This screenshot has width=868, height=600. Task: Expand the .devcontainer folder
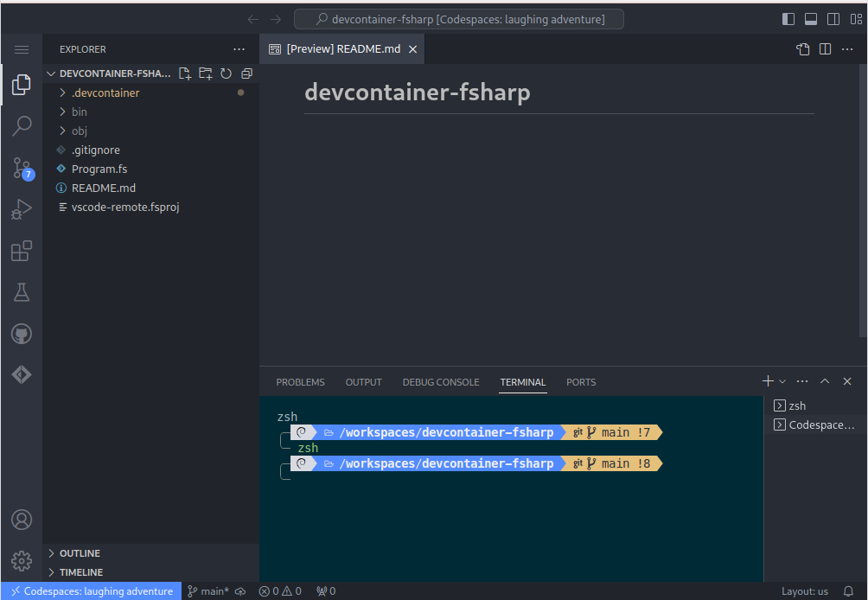150,93
